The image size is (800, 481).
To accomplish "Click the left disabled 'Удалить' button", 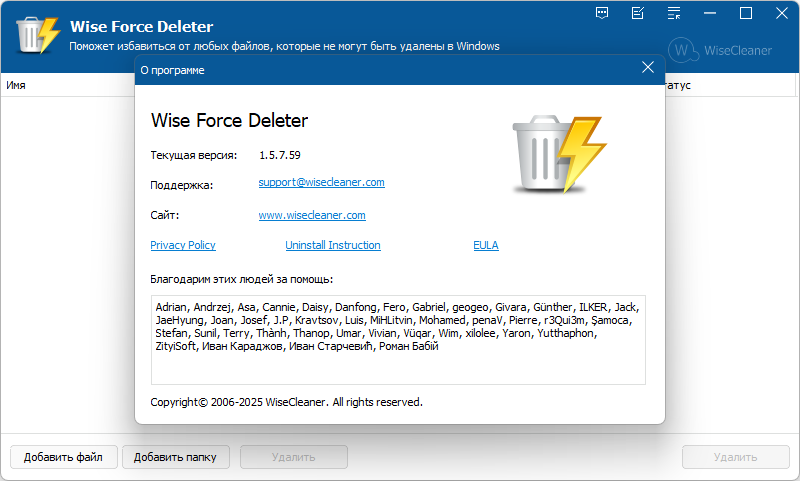I will [x=294, y=457].
